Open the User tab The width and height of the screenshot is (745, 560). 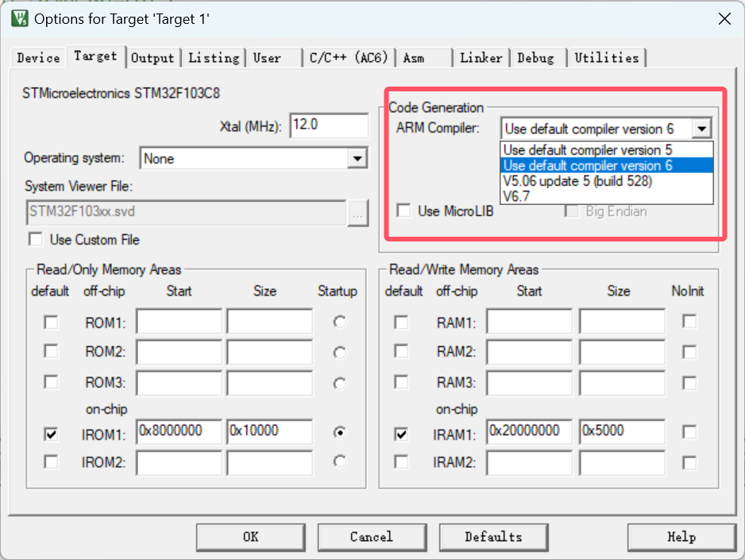click(x=267, y=58)
